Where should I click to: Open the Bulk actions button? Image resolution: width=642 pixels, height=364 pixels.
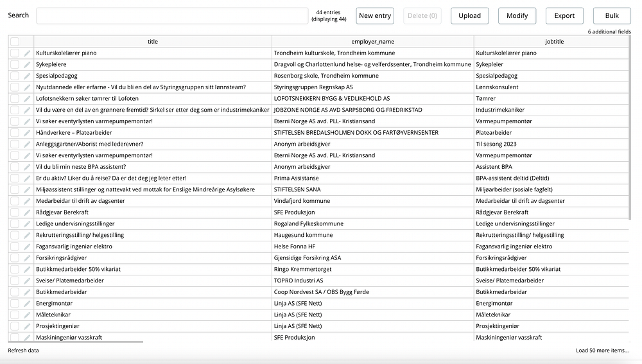point(612,15)
